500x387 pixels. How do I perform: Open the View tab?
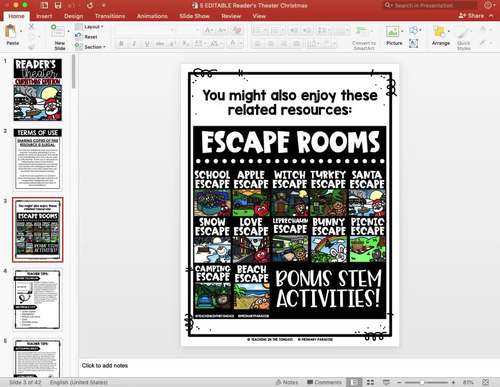259,16
